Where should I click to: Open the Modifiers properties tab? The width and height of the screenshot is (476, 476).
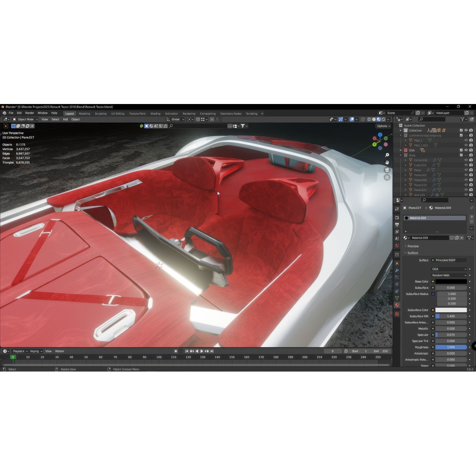tap(397, 270)
